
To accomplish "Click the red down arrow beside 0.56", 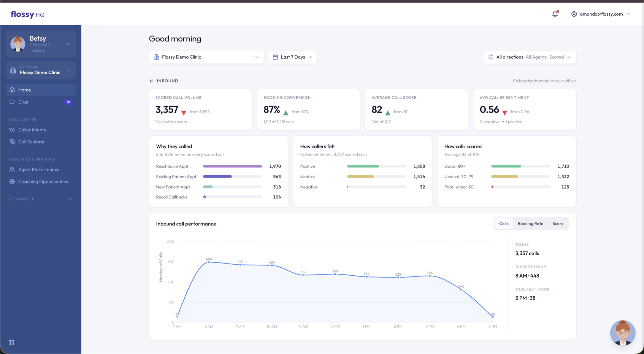I will [505, 113].
